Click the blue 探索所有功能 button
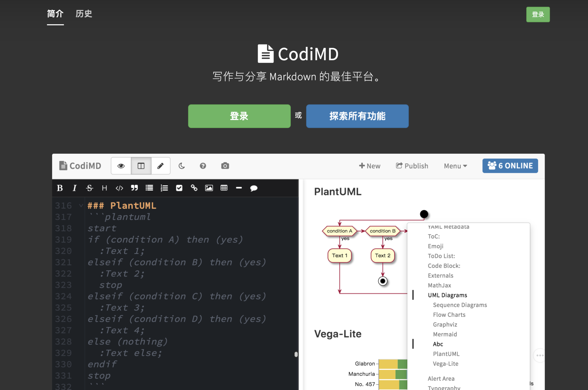588x390 pixels. coord(357,116)
